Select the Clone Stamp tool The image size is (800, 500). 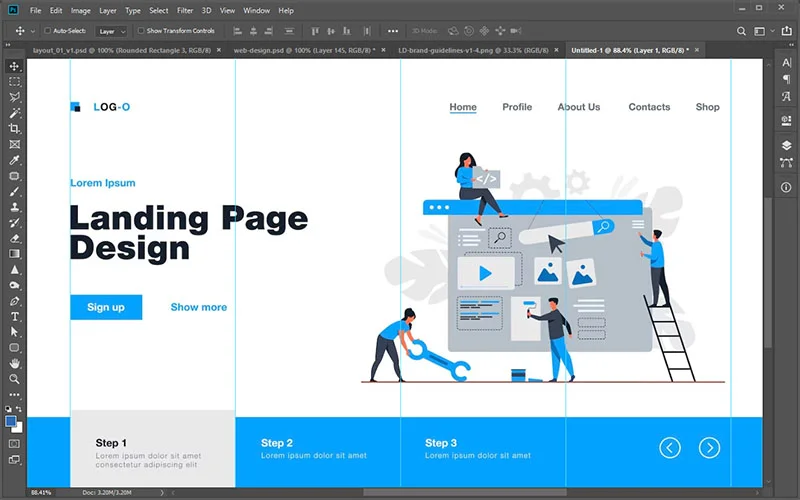point(14,207)
